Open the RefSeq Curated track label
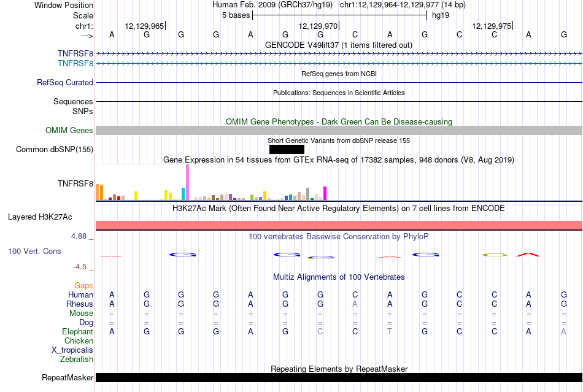This screenshot has height=392, width=583. 64,82
